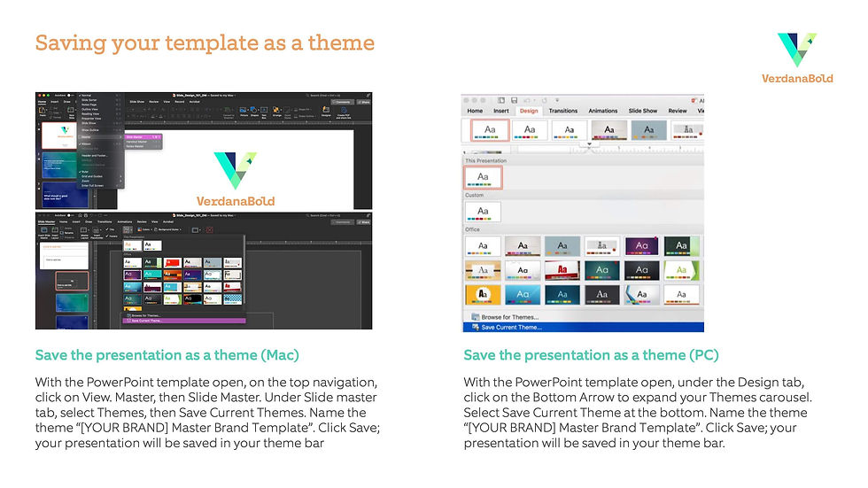Click Create PDF and share link icon
The width and height of the screenshot is (868, 488).
[344, 114]
